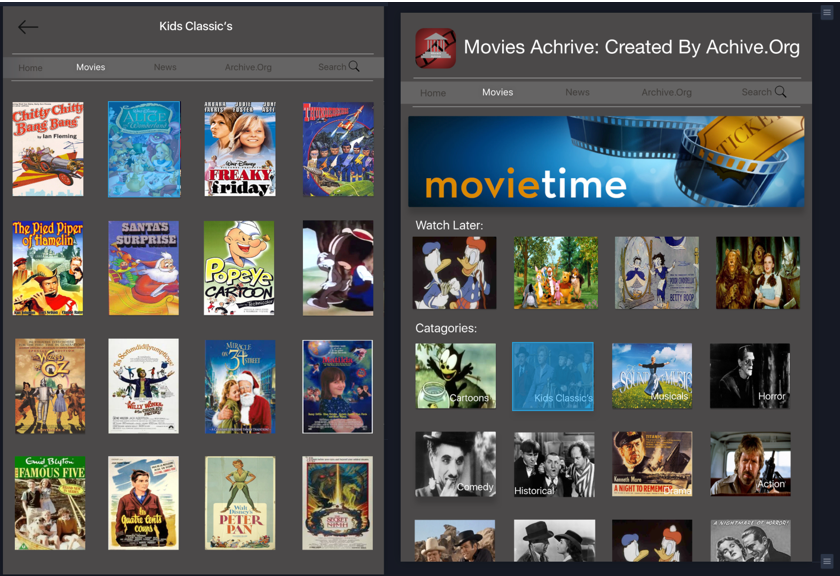The height and width of the screenshot is (576, 840).
Task: Open the bunny cartoon poster beside Popeye
Action: [x=338, y=268]
